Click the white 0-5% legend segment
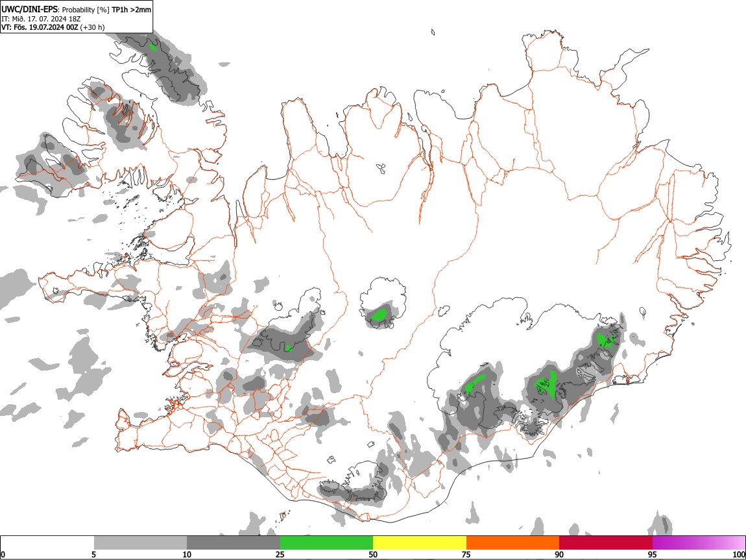Screen dimensions: 746x560 click(47, 543)
